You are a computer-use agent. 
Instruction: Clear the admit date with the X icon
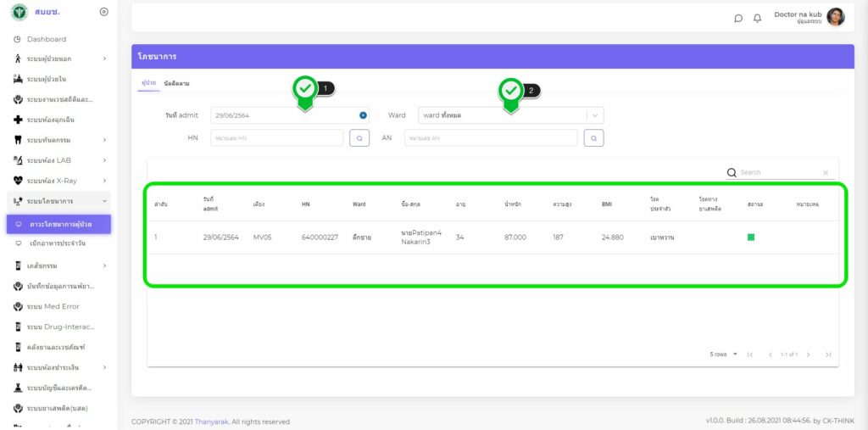[363, 115]
